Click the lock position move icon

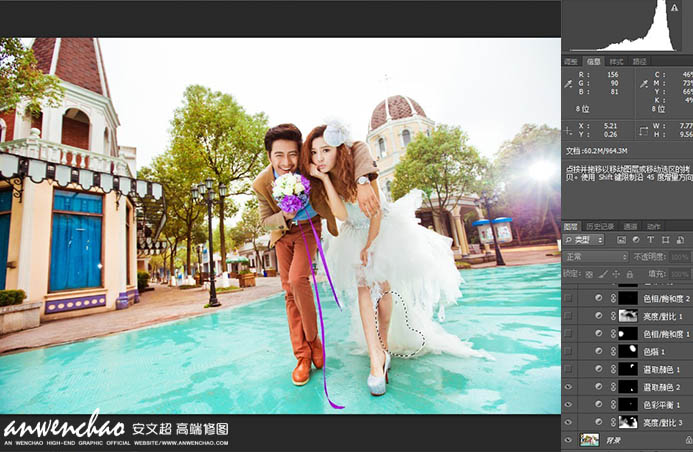(612, 272)
